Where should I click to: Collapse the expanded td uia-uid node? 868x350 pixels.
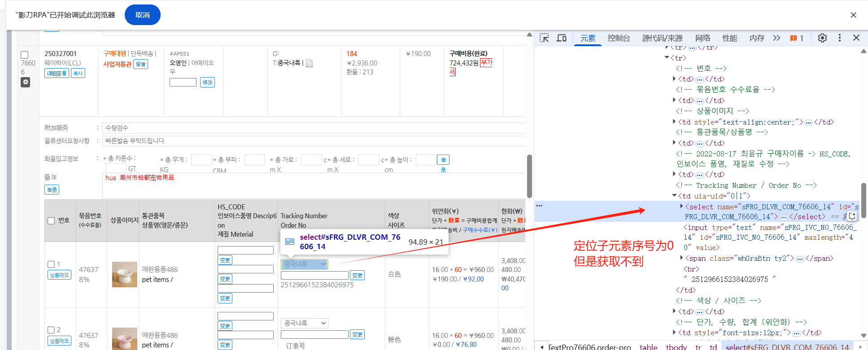674,196
